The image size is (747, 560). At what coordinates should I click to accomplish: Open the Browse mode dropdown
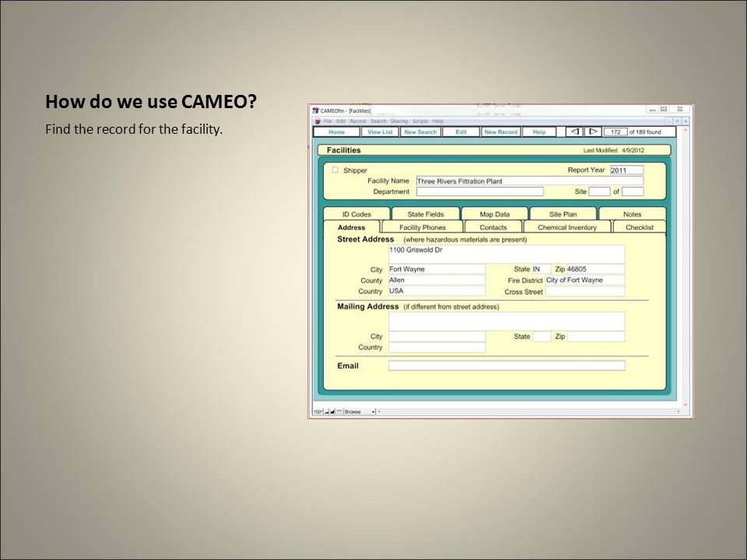click(x=359, y=411)
